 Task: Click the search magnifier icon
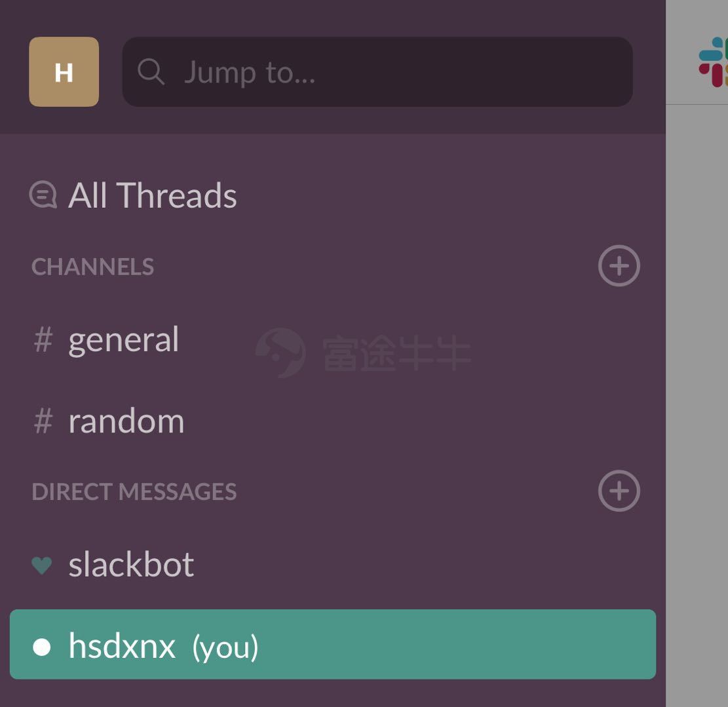click(x=151, y=72)
